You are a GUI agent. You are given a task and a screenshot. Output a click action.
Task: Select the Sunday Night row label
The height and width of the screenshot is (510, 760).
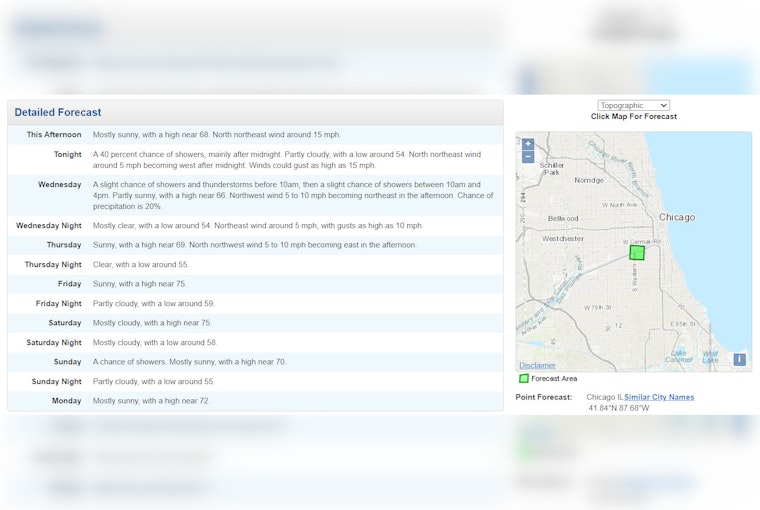click(56, 382)
